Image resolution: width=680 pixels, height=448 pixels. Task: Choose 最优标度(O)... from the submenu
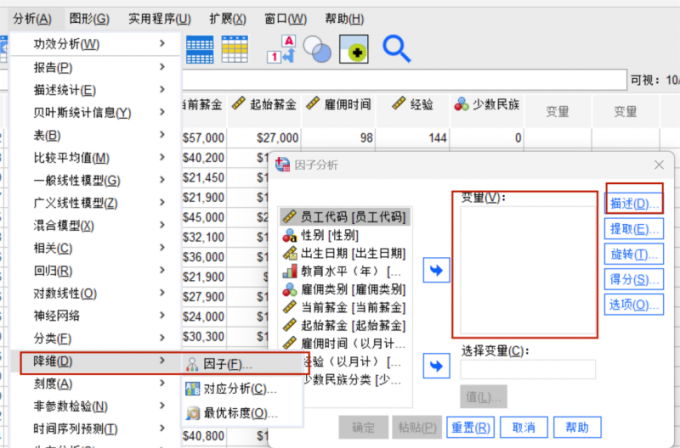coord(242,412)
